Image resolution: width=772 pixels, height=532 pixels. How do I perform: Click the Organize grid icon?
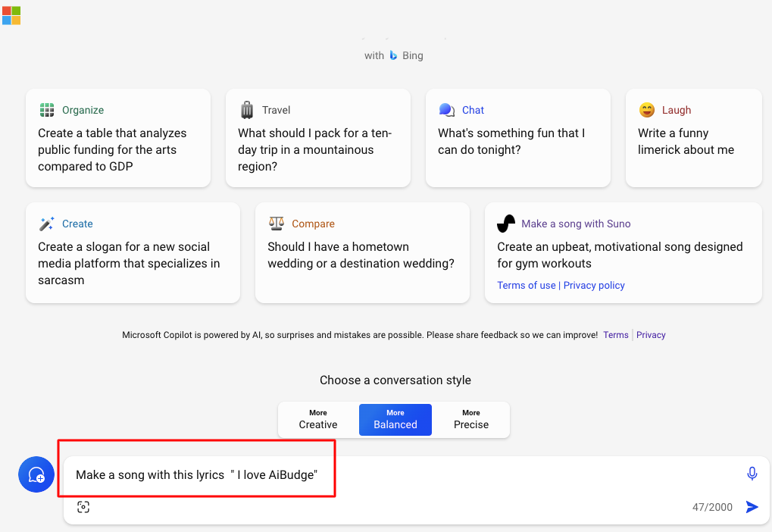tap(47, 110)
